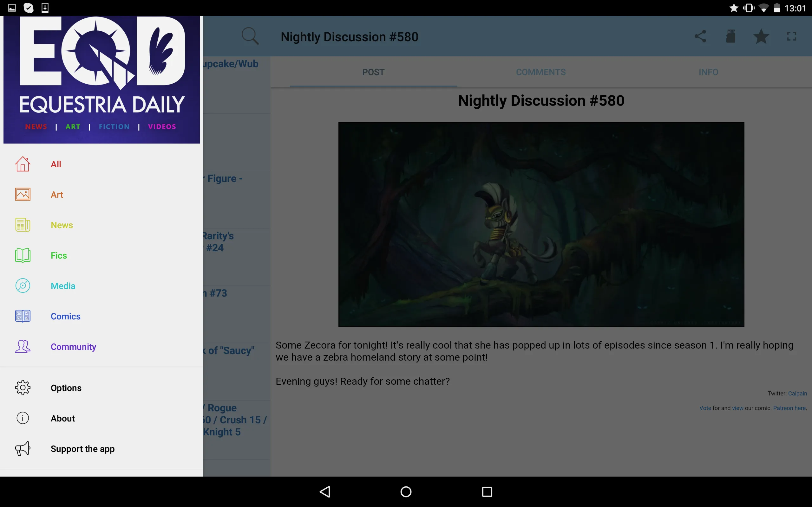Select the Media category icon
Viewport: 812px width, 507px height.
coord(22,286)
